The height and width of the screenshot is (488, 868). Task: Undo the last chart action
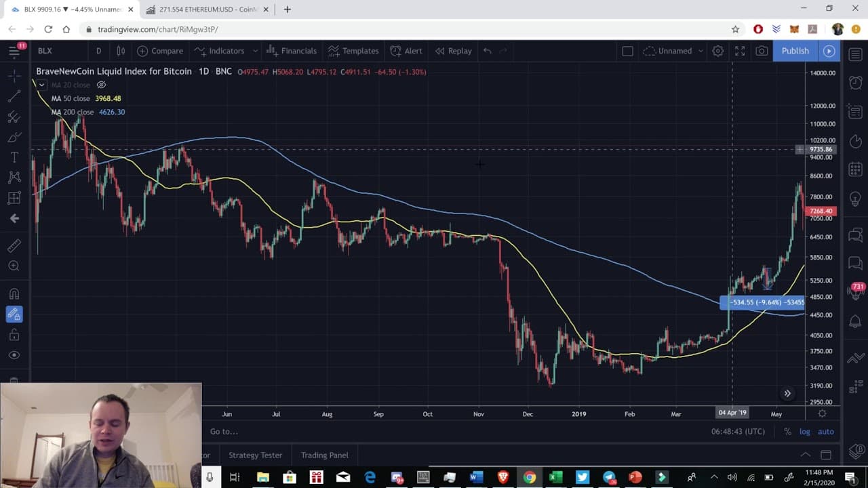click(x=487, y=51)
